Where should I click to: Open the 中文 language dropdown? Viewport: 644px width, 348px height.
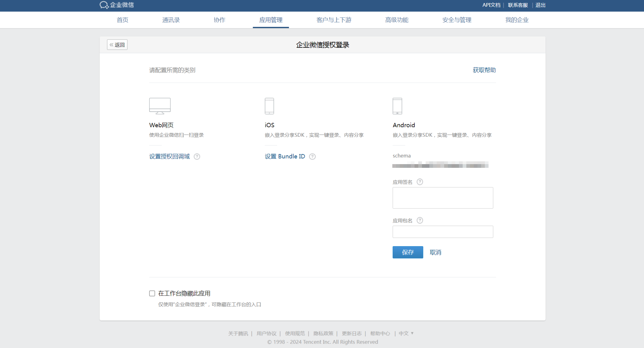406,333
